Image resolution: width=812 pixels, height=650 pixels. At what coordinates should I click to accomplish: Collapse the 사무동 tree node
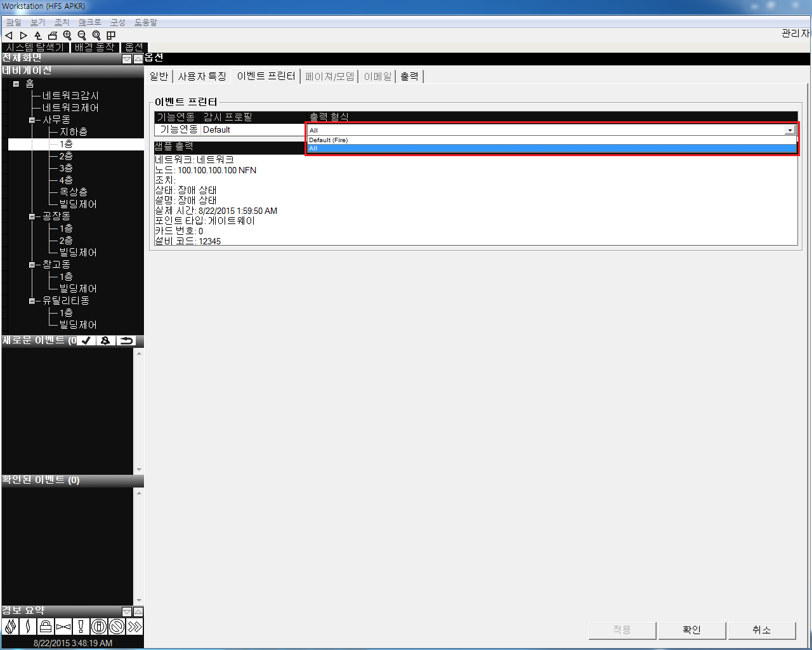32,120
